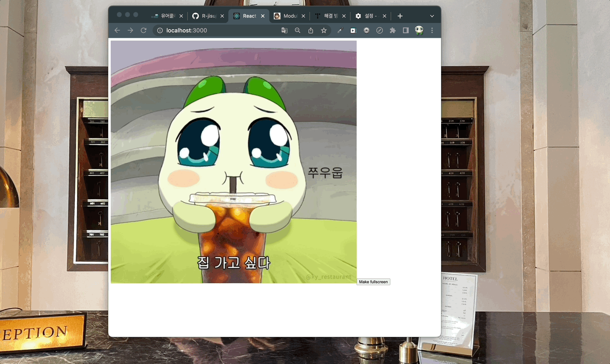Reload the localhost page
Image resolution: width=610 pixels, height=364 pixels.
coord(143,30)
